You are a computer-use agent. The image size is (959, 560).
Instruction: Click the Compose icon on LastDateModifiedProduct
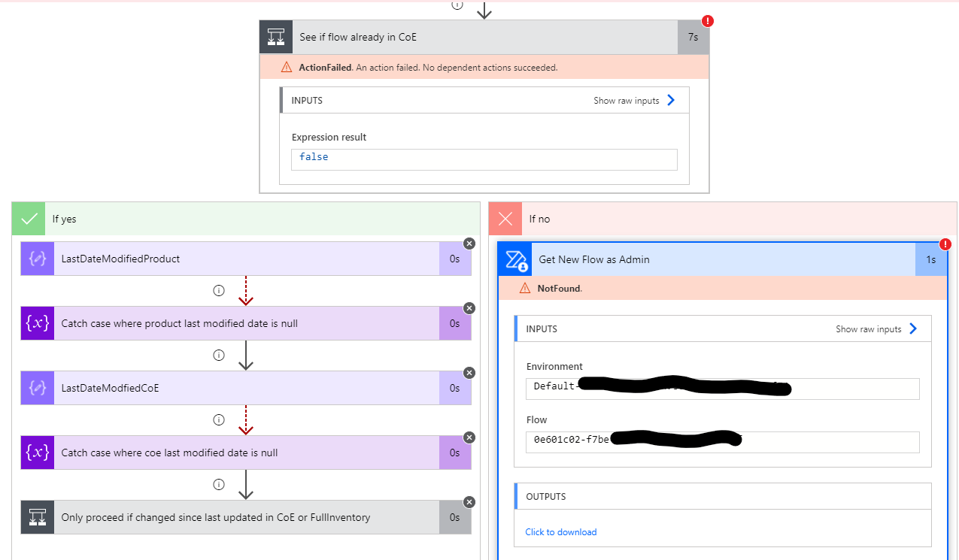click(37, 258)
